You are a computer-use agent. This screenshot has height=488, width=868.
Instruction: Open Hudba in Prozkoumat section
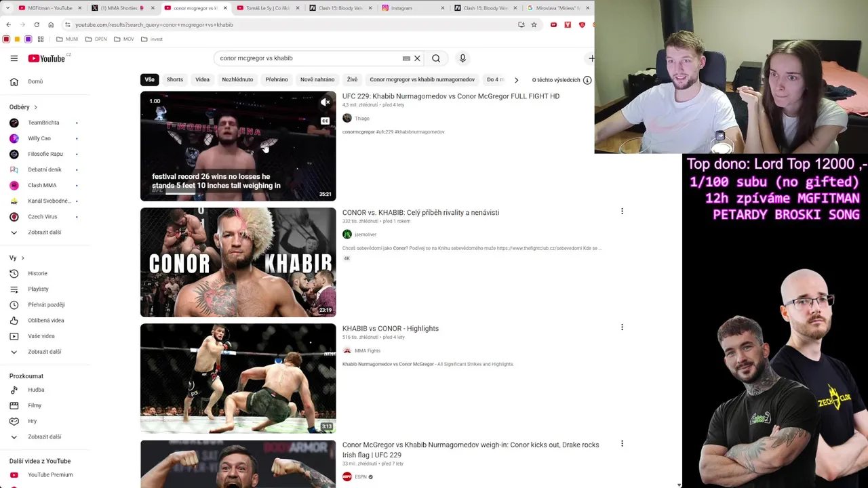pos(36,390)
